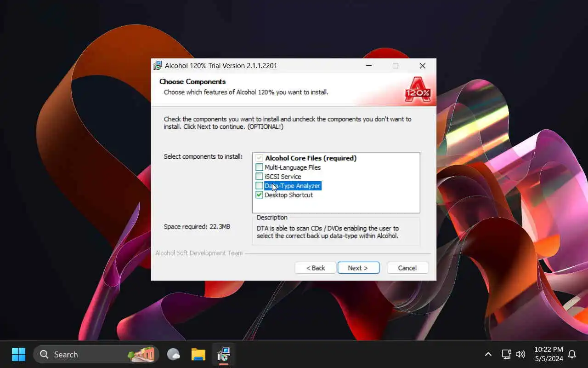Screen dimensions: 588x368
Task: Show hidden system tray icons
Action: point(488,354)
